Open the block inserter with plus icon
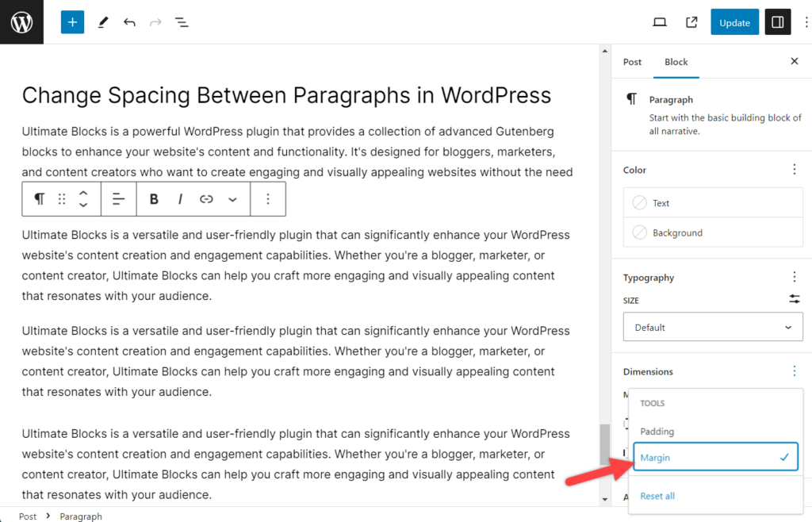The image size is (812, 522). pyautogui.click(x=72, y=21)
